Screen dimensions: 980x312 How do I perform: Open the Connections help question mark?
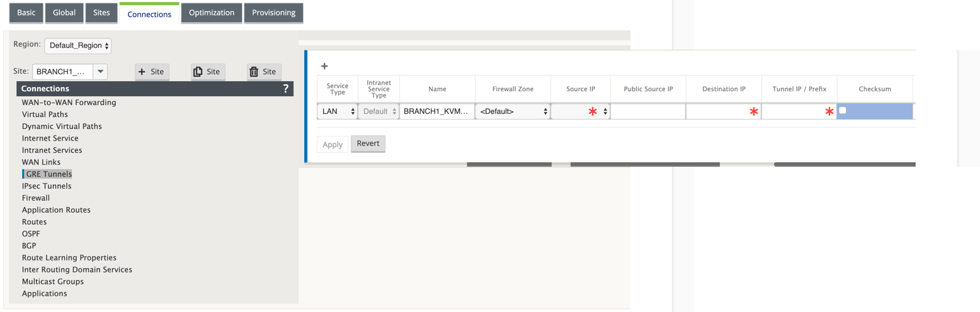pyautogui.click(x=286, y=89)
